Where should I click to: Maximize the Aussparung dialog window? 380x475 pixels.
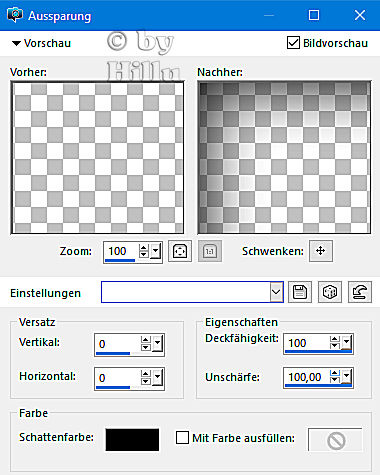[x=314, y=15]
